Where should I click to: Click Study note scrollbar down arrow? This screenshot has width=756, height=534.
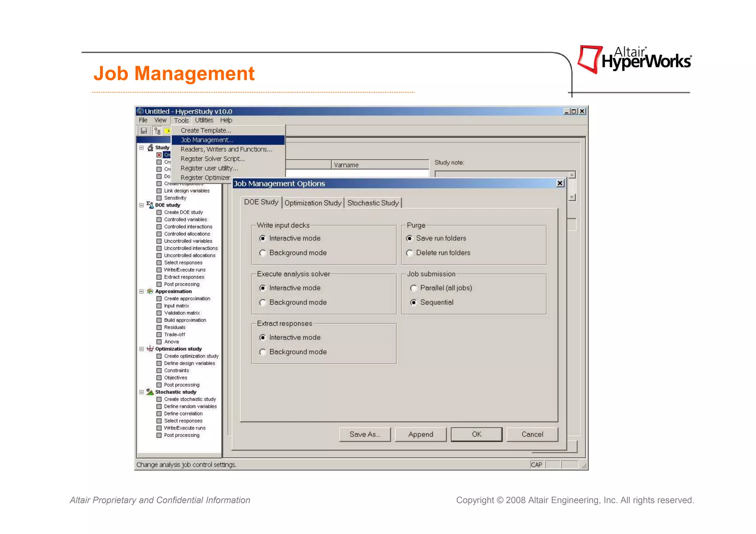572,197
